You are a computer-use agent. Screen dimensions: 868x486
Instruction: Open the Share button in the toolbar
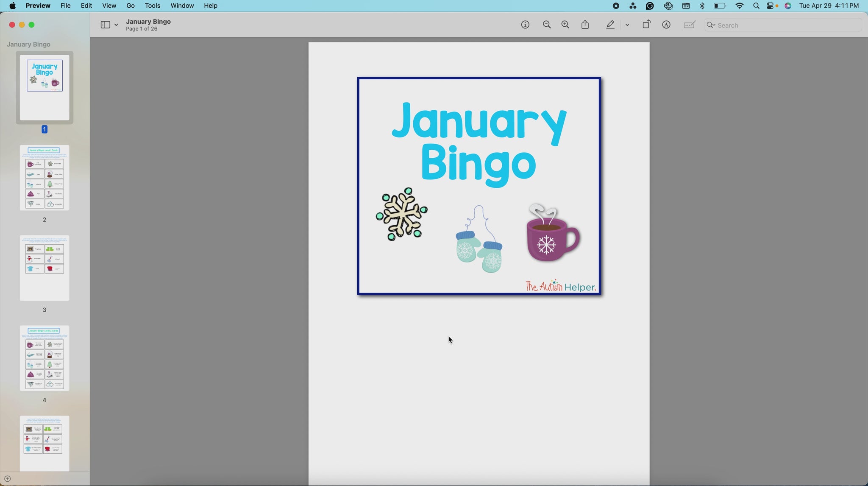click(x=585, y=25)
